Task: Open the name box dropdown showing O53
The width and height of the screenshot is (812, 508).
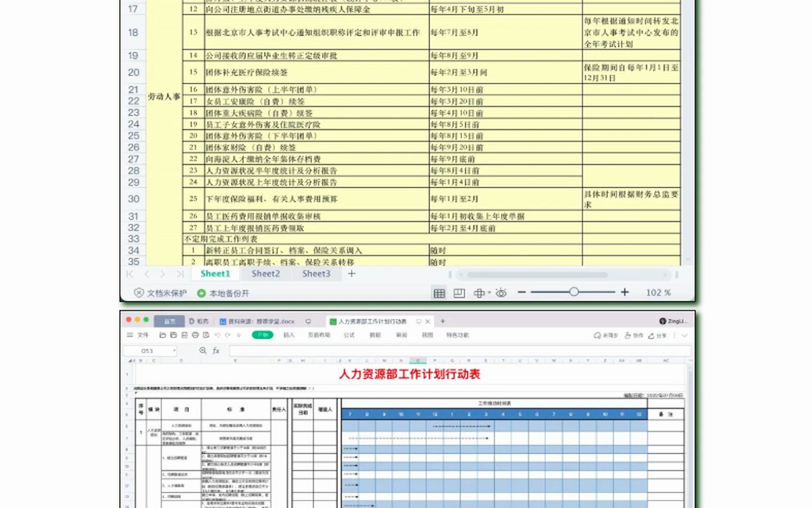Action: [x=174, y=351]
